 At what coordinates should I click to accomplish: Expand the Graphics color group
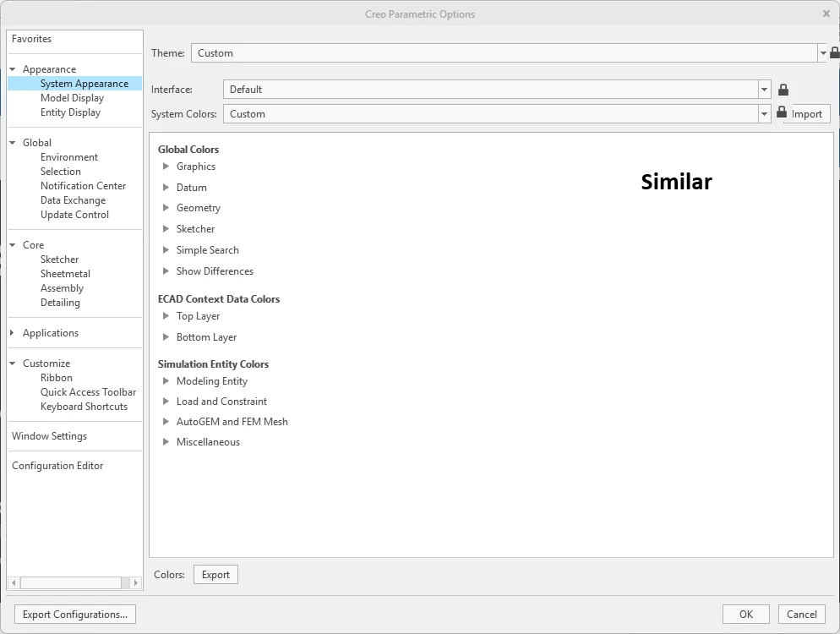click(x=166, y=167)
